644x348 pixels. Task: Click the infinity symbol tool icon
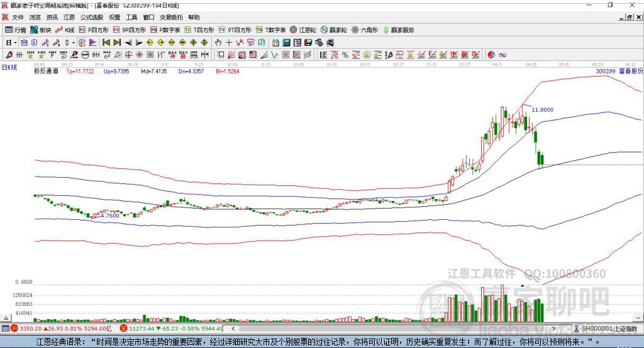point(502,55)
